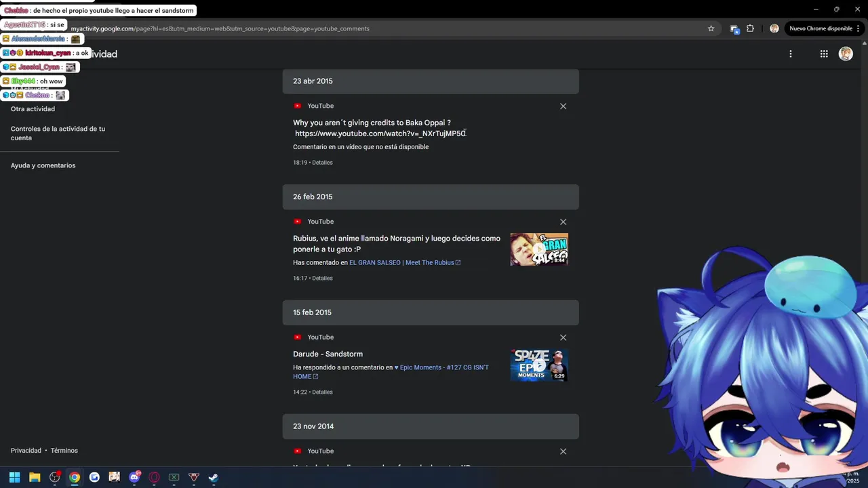Click the YouTube icon on Baka Oppai entry
Screen dimensions: 868x488
pyautogui.click(x=297, y=106)
